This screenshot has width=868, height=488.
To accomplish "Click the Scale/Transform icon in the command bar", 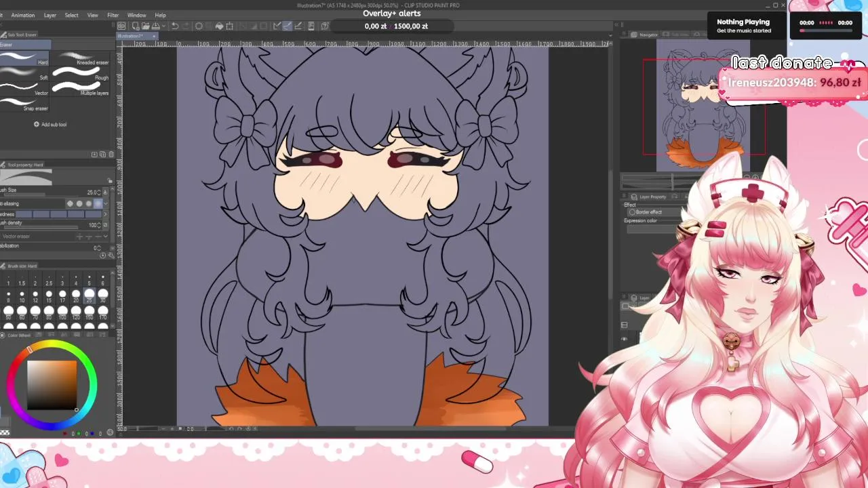I will pyautogui.click(x=229, y=26).
